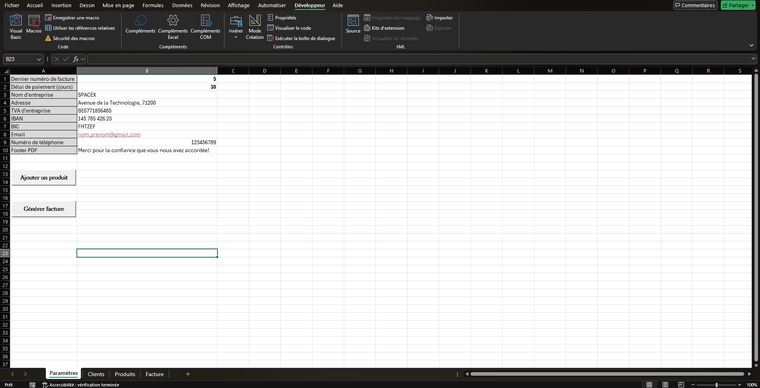This screenshot has height=388, width=760.
Task: Switch to the Insertion ribbon tab
Action: [x=61, y=5]
